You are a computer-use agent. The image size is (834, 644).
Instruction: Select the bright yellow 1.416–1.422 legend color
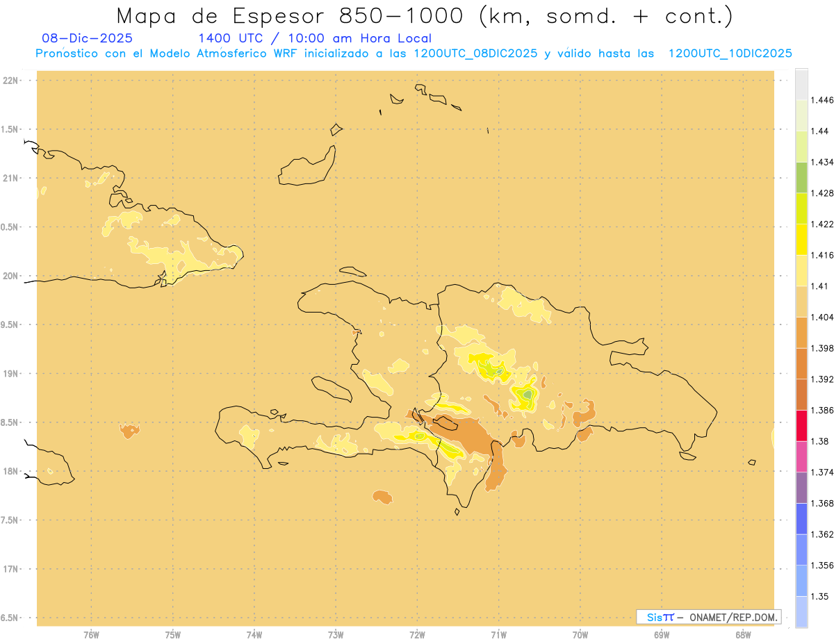(801, 239)
